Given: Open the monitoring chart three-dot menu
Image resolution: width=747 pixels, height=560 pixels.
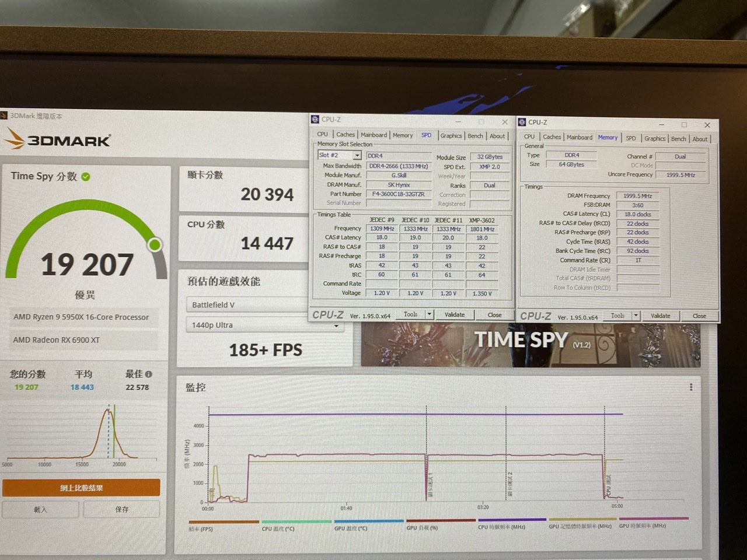Looking at the screenshot, I should click(691, 387).
